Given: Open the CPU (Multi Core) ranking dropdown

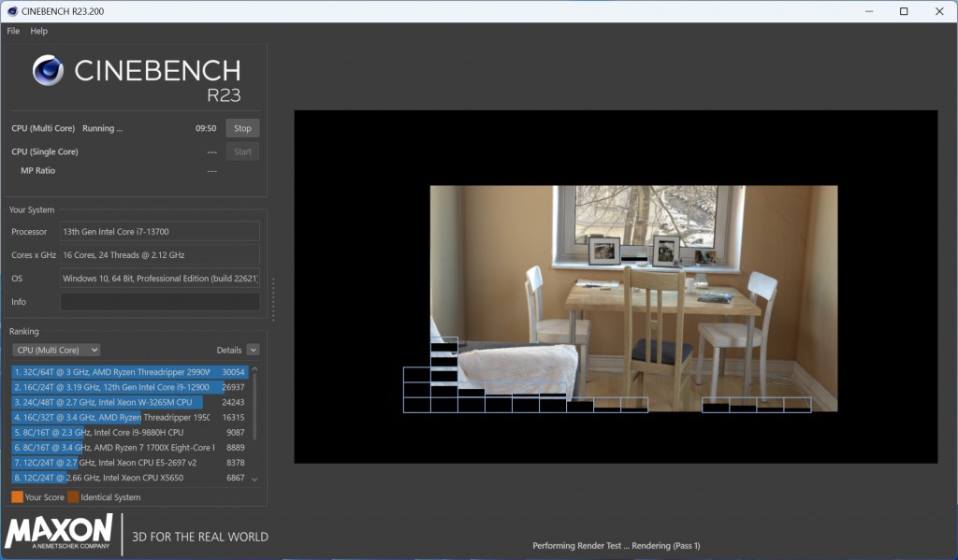Looking at the screenshot, I should [56, 350].
